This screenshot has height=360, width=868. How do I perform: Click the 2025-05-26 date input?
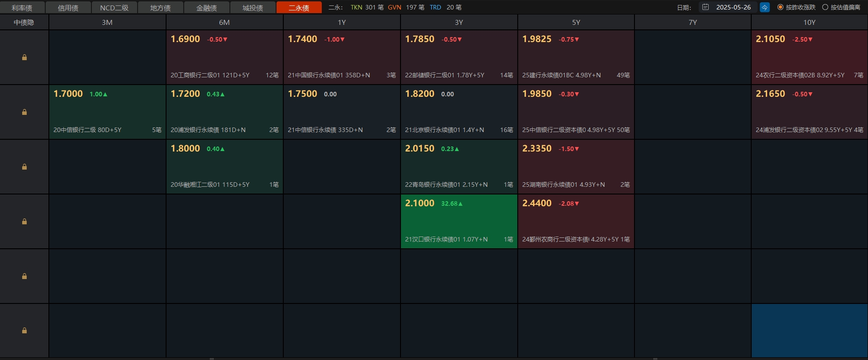tap(733, 7)
